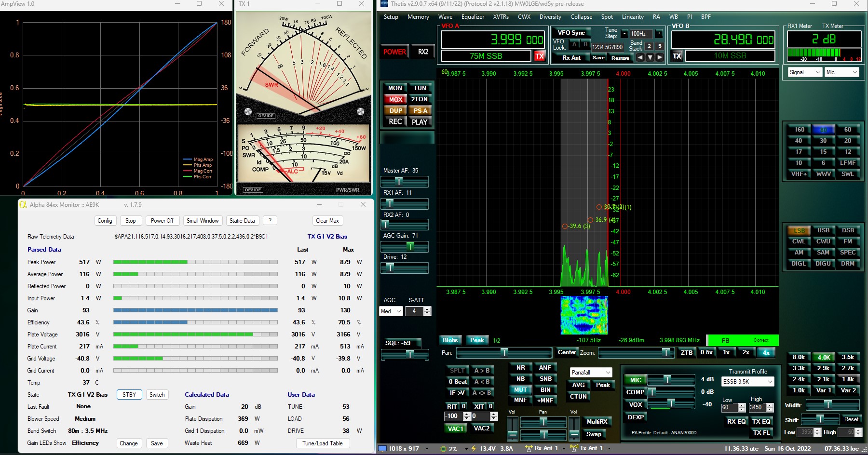Click Small Window in Alpha Monitor

click(x=203, y=221)
